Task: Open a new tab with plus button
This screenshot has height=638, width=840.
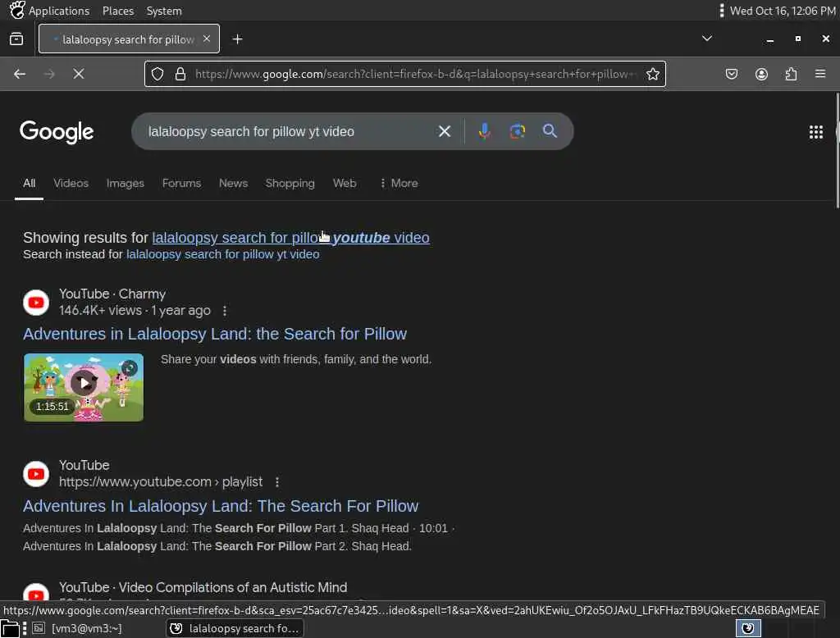Action: [238, 39]
